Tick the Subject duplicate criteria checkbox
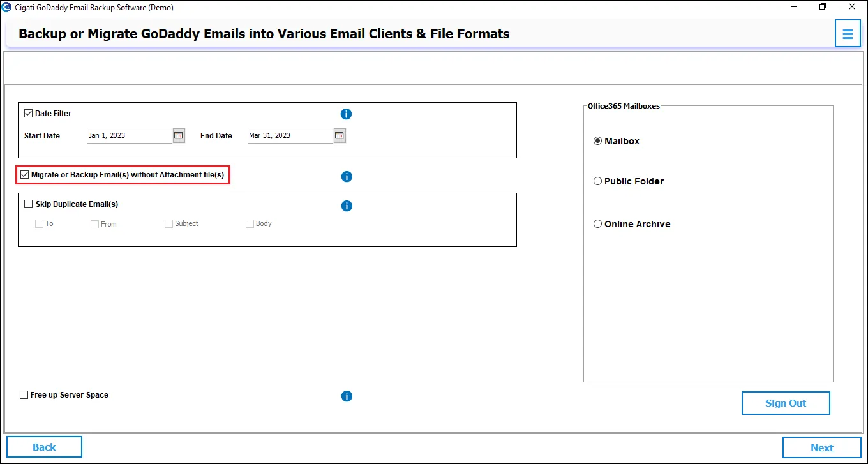Image resolution: width=868 pixels, height=464 pixels. (x=168, y=224)
